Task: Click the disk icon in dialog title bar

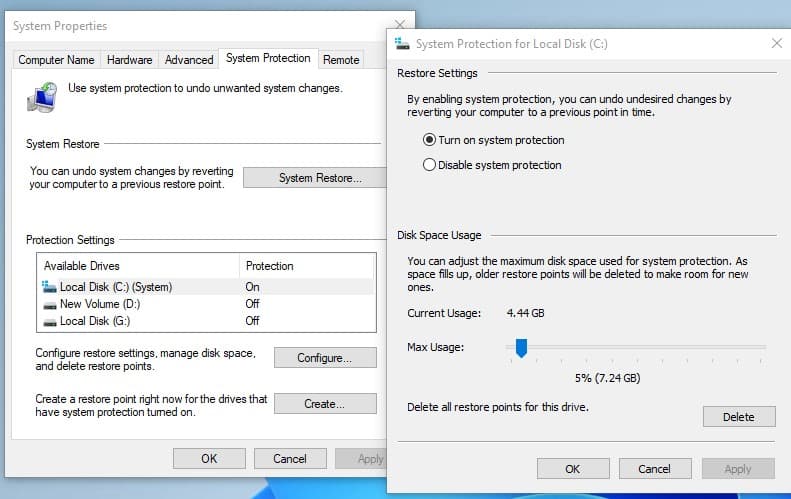Action: tap(402, 44)
